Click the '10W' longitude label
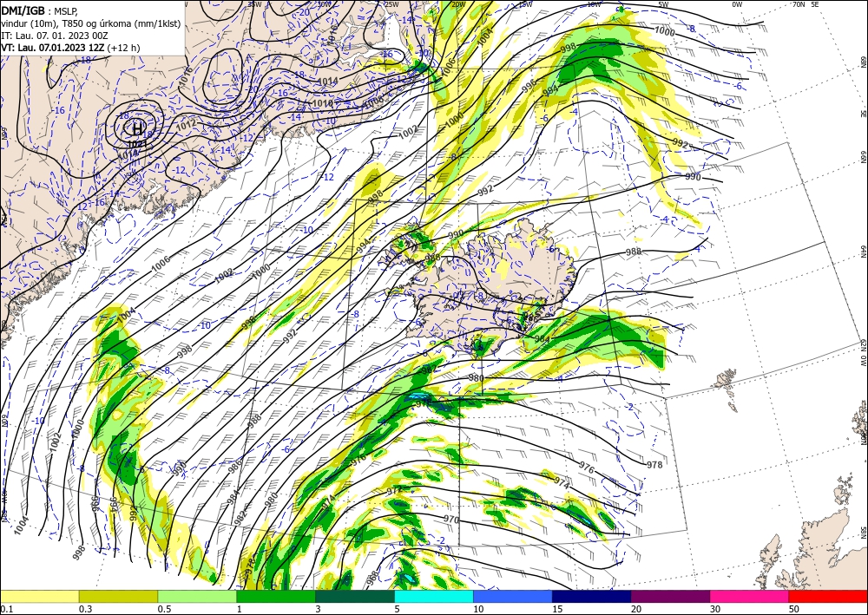The width and height of the screenshot is (868, 615). (594, 4)
